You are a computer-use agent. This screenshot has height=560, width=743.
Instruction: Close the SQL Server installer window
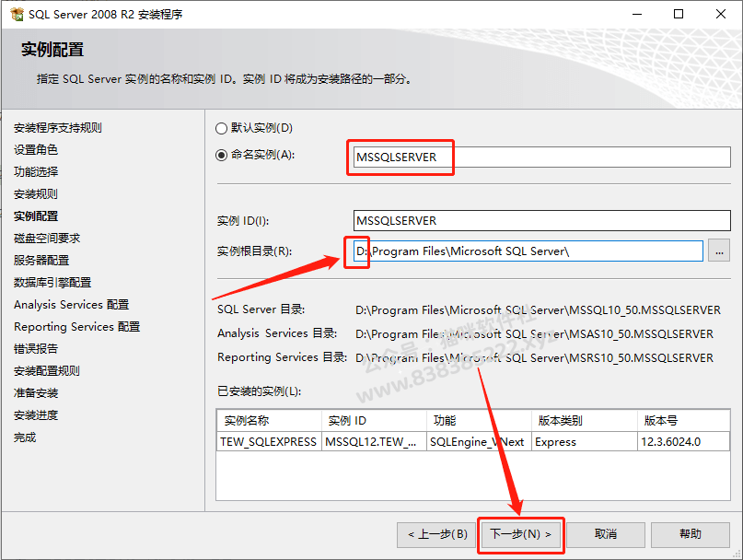[720, 14]
